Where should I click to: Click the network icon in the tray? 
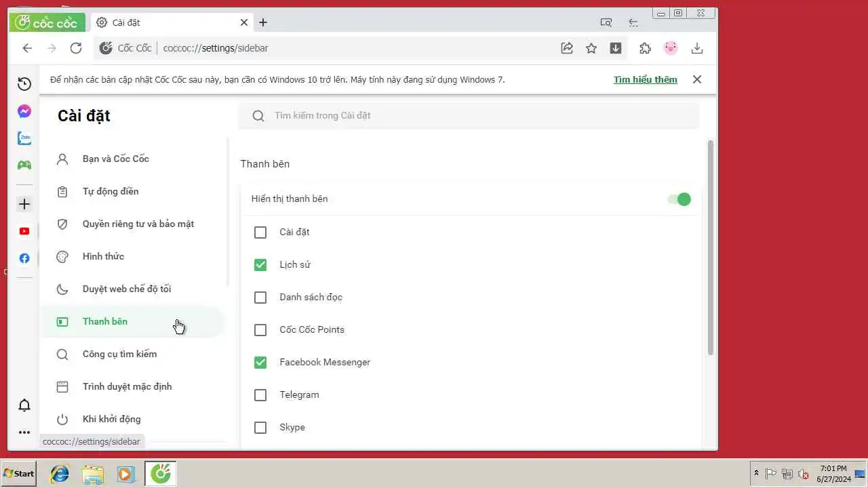787,474
